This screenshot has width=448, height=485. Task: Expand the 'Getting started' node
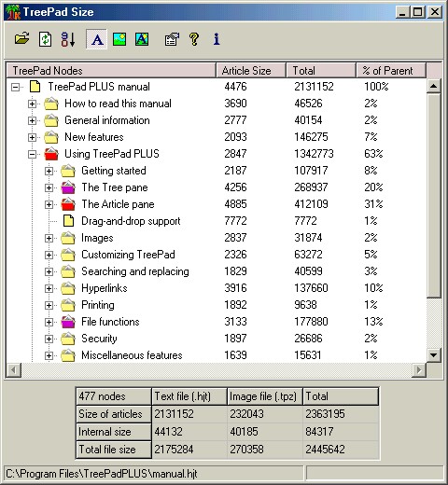point(49,171)
